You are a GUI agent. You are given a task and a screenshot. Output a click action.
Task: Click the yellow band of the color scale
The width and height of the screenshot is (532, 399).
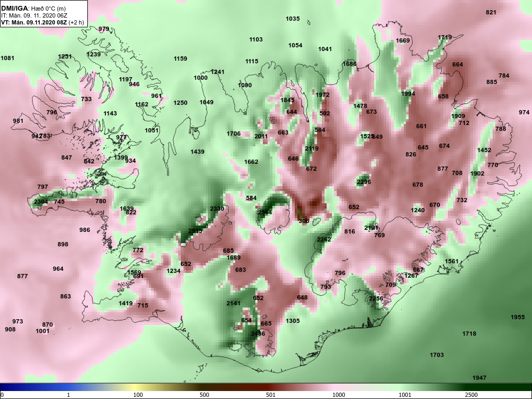pos(134,387)
